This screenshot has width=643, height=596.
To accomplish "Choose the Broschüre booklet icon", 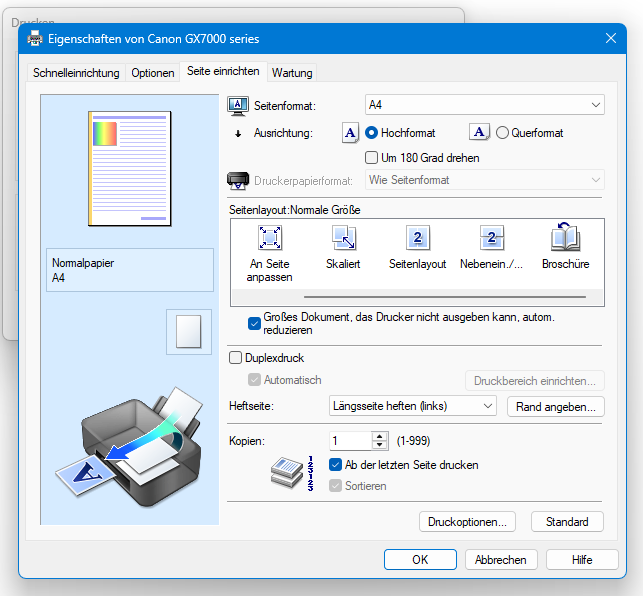I will pos(565,237).
